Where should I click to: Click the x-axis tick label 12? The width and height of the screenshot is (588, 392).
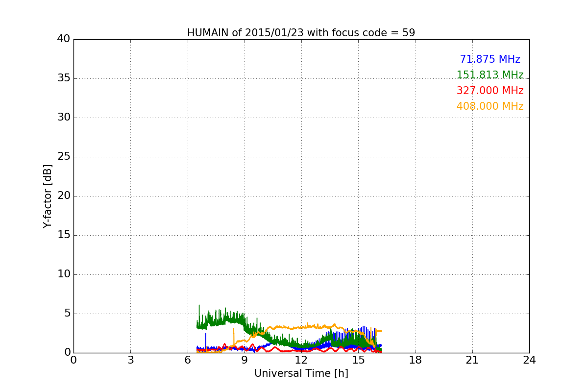tap(301, 360)
